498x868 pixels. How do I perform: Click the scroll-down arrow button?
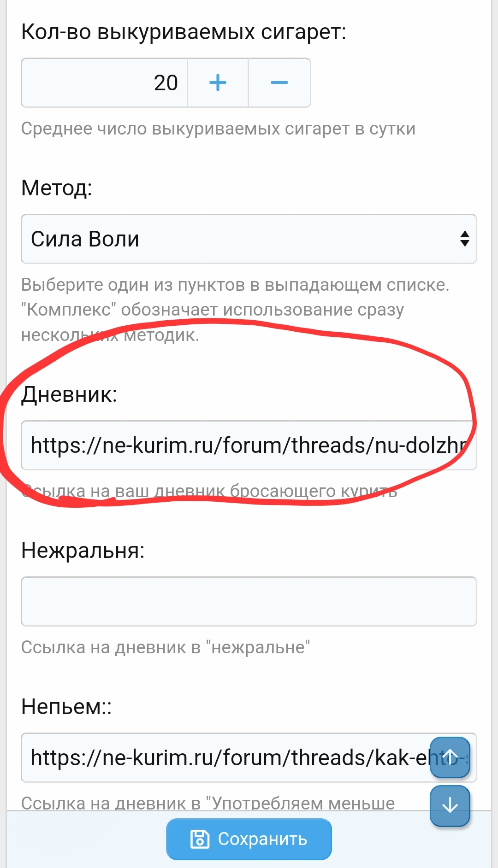tap(450, 806)
